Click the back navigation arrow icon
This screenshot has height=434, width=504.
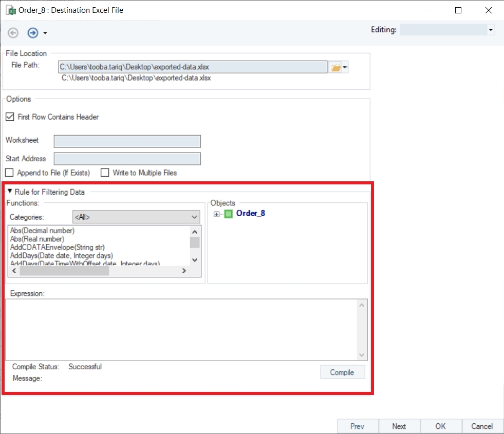[13, 33]
